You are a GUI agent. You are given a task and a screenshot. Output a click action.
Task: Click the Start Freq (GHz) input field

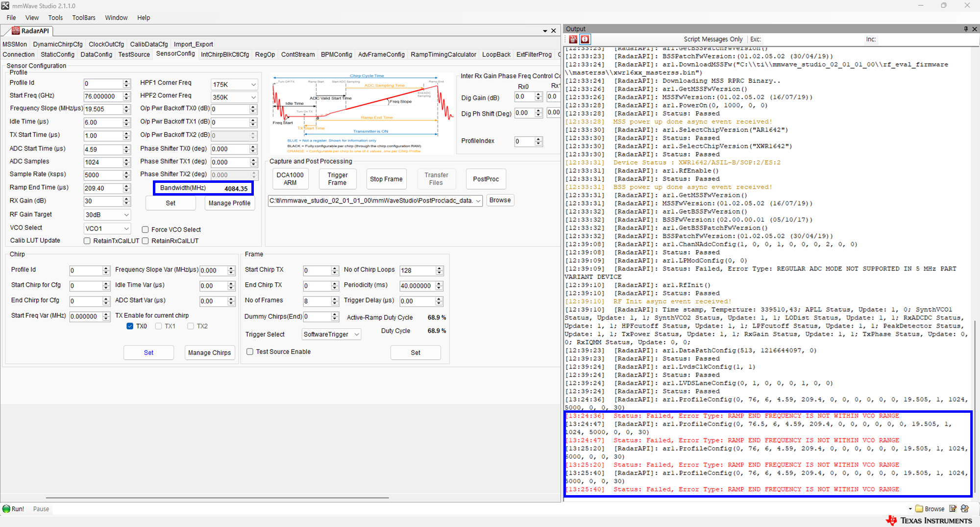tap(103, 97)
